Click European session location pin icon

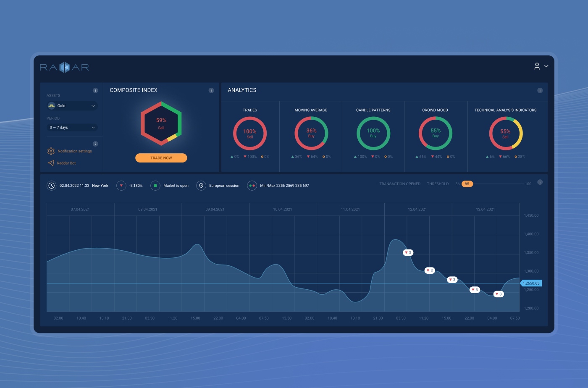click(x=201, y=186)
